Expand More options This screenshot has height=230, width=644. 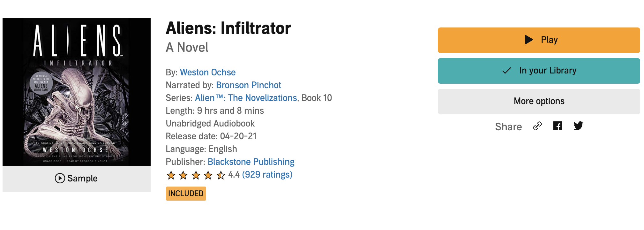[539, 101]
